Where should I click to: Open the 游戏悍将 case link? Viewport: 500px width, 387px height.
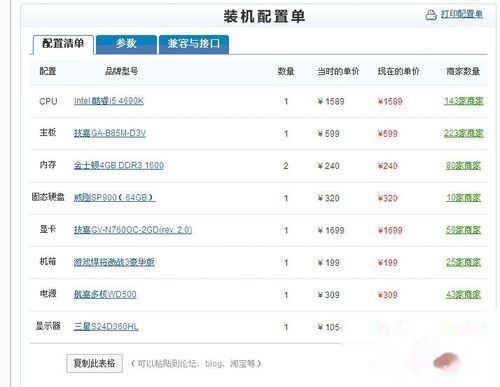click(x=114, y=262)
